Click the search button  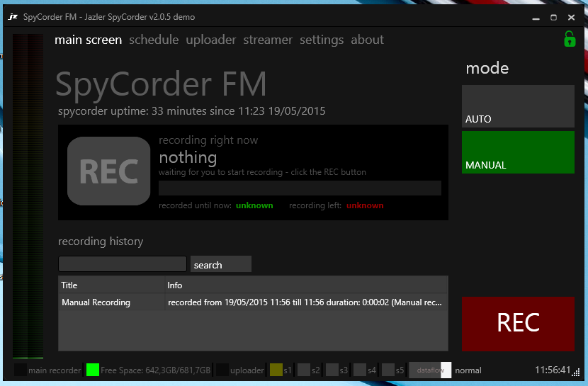(x=221, y=264)
